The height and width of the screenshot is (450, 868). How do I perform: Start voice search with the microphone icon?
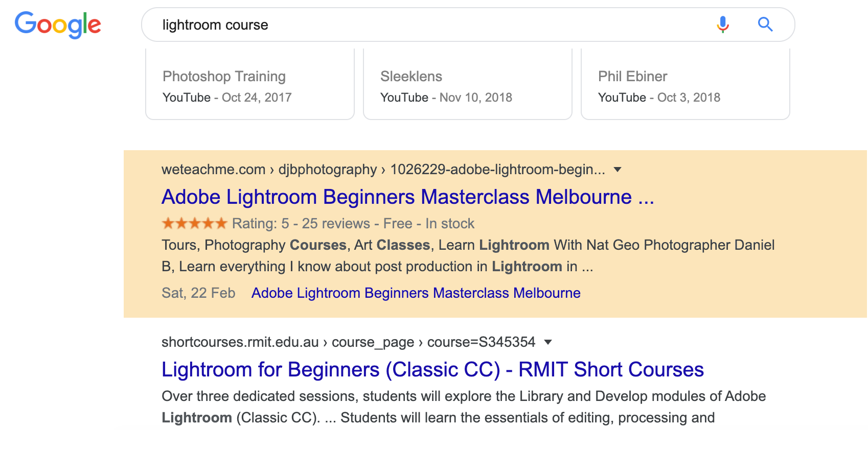722,25
